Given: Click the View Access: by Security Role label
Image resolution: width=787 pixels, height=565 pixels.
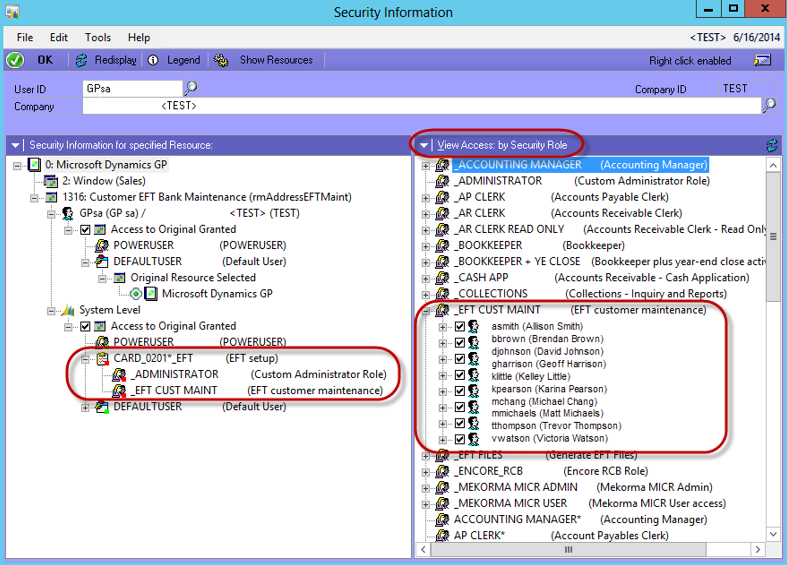Looking at the screenshot, I should (x=502, y=146).
